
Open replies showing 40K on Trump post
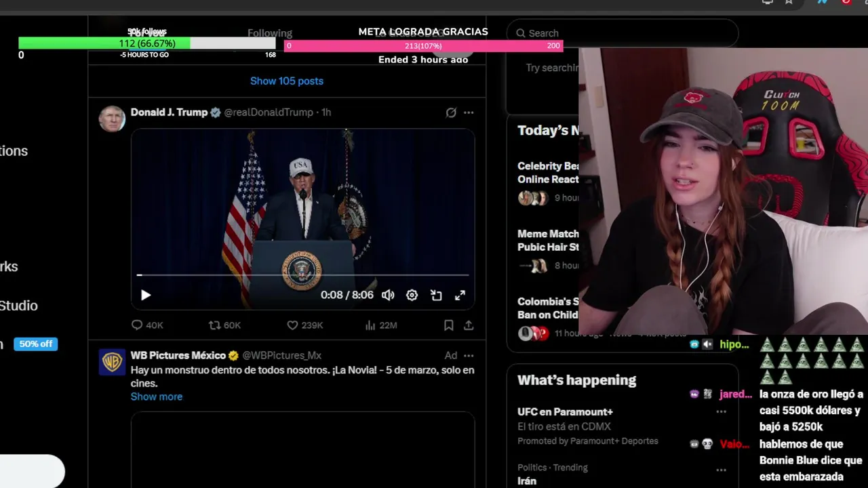(x=147, y=325)
